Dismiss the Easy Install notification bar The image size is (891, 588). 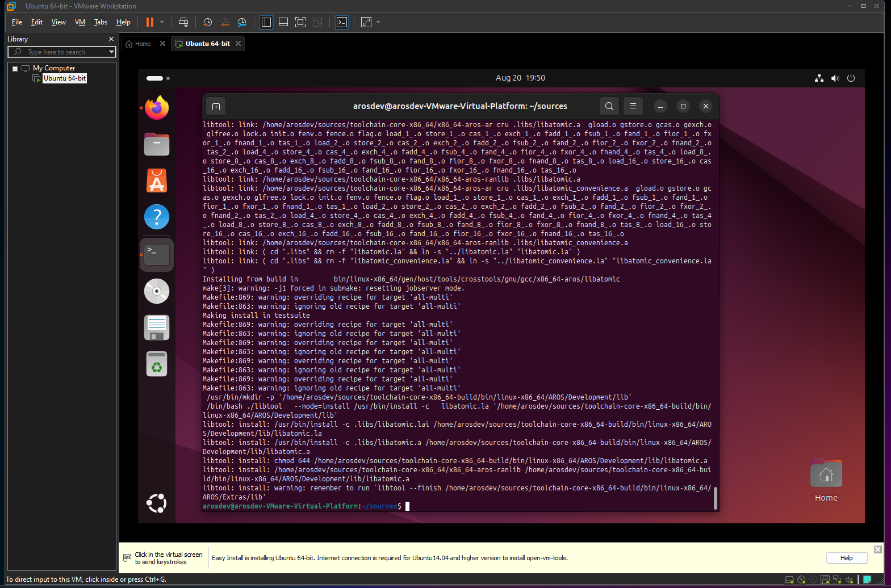click(x=878, y=549)
